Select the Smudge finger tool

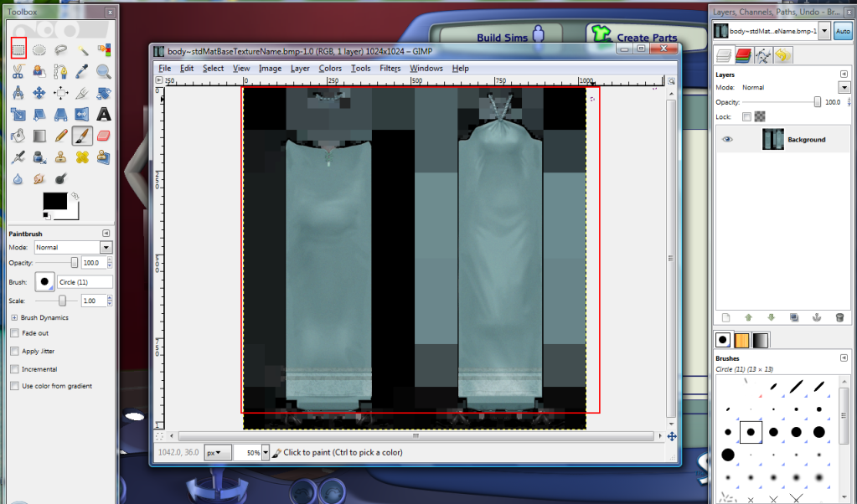39,178
